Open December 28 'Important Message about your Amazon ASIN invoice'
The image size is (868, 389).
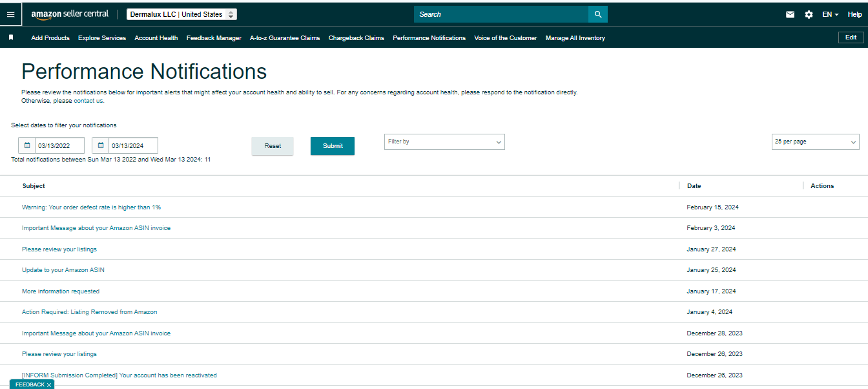(x=96, y=333)
